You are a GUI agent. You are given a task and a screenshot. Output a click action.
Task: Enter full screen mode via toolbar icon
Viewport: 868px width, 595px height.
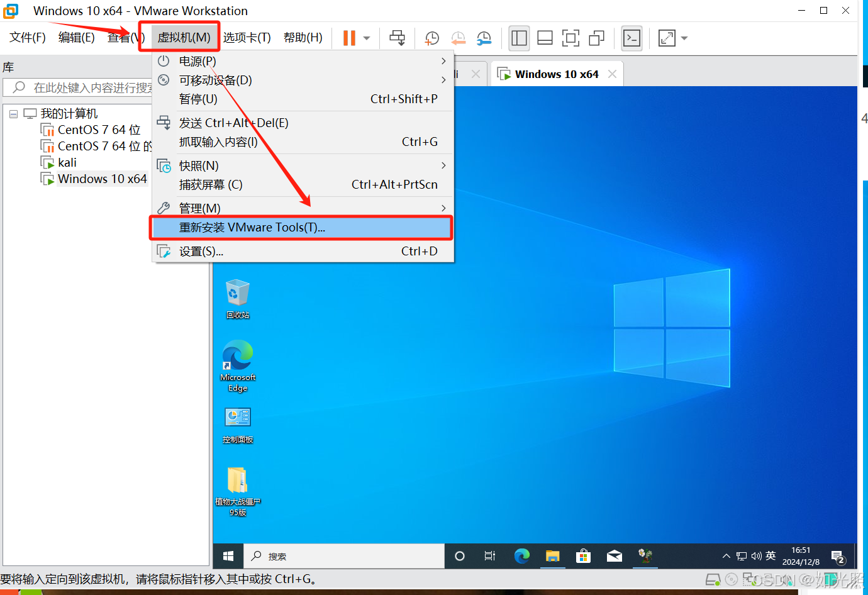pos(570,38)
